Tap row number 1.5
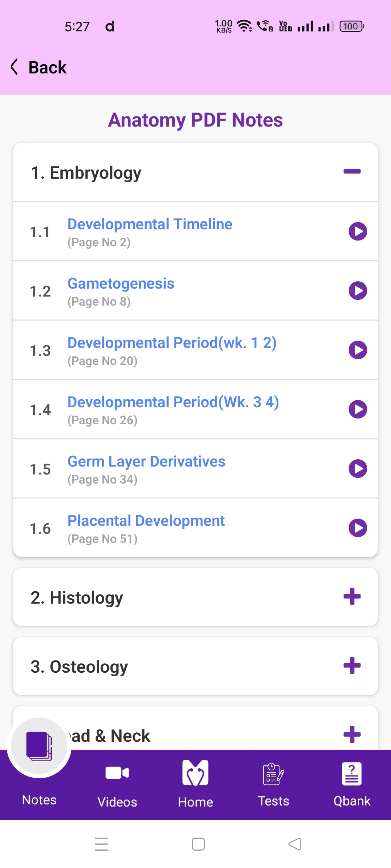 click(x=40, y=469)
